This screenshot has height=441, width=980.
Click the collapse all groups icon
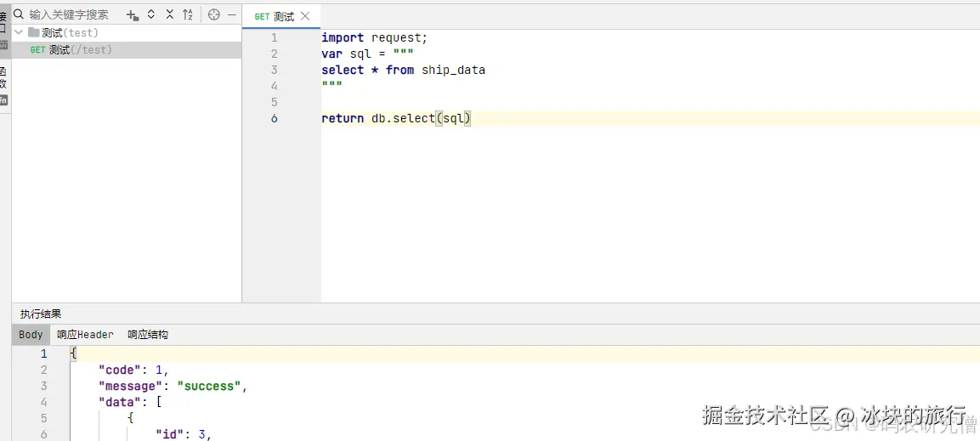tap(169, 14)
